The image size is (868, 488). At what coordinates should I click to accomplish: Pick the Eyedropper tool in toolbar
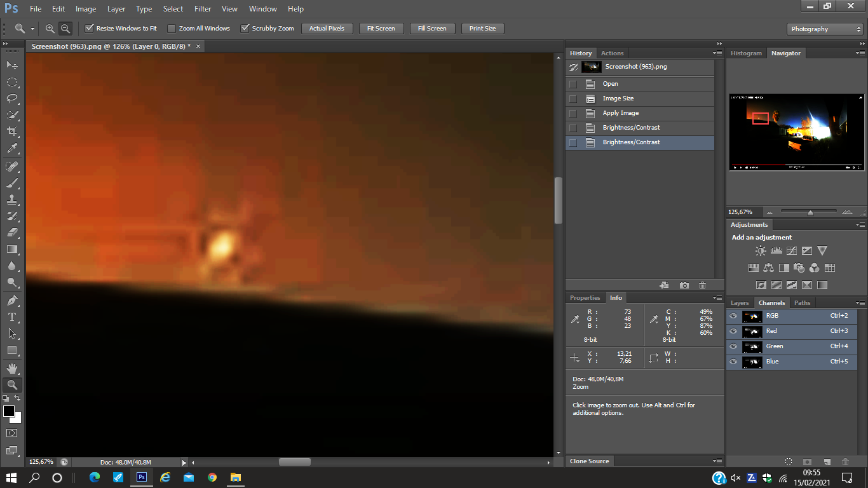pos(12,149)
